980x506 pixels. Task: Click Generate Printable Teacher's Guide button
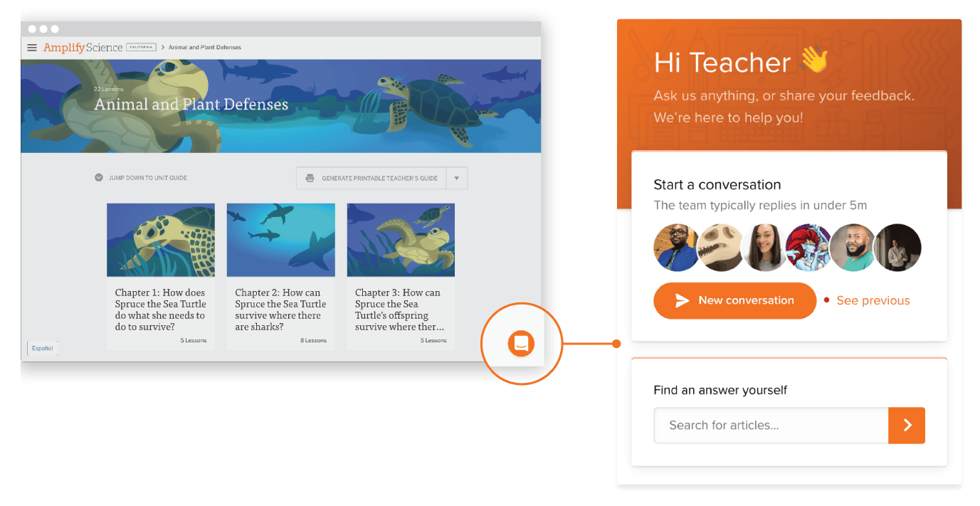371,178
